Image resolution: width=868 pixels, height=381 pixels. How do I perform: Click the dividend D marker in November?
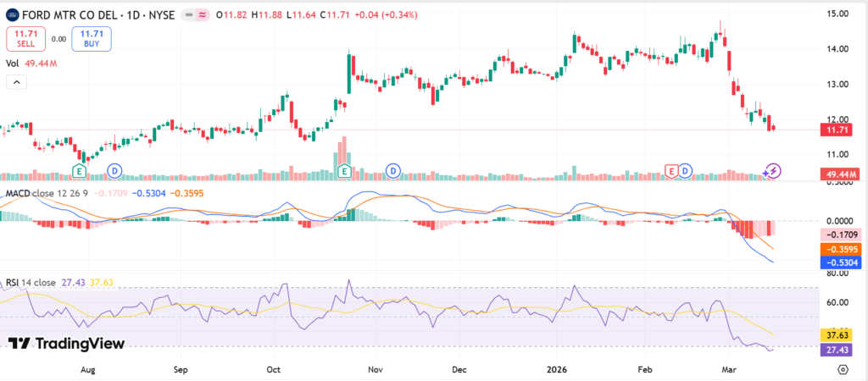[x=392, y=171]
